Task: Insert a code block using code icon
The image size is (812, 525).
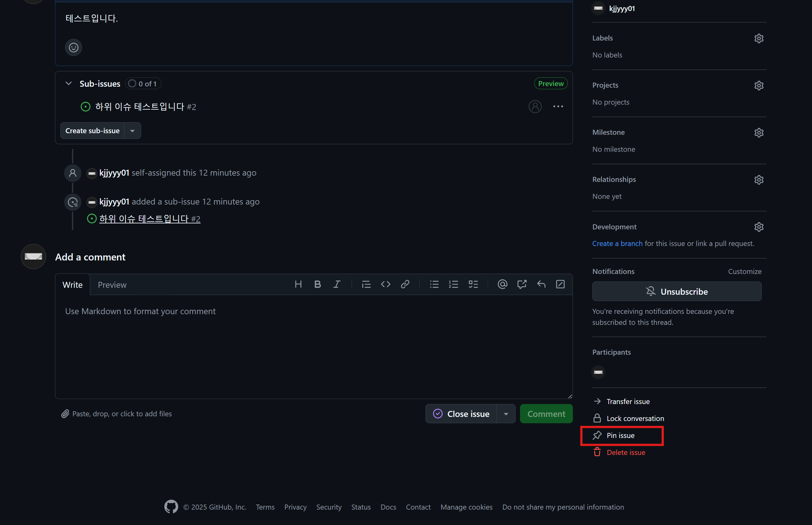Action: 386,284
